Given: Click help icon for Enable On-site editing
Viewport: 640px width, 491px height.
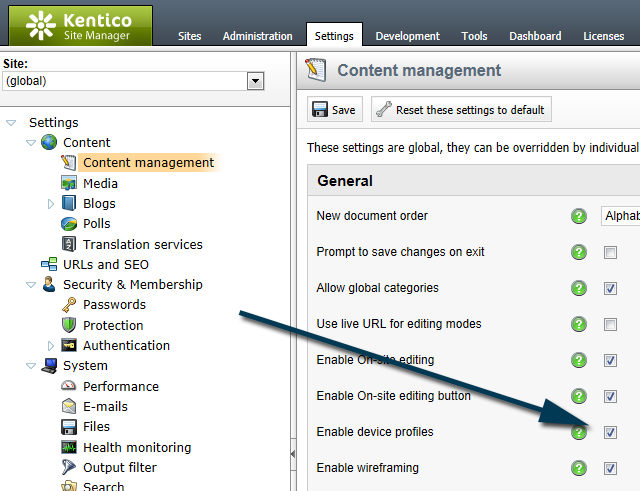Looking at the screenshot, I should 579,360.
